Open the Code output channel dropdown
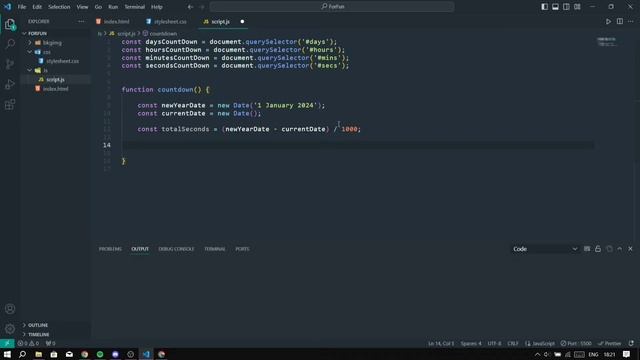640x360 pixels. [x=545, y=249]
